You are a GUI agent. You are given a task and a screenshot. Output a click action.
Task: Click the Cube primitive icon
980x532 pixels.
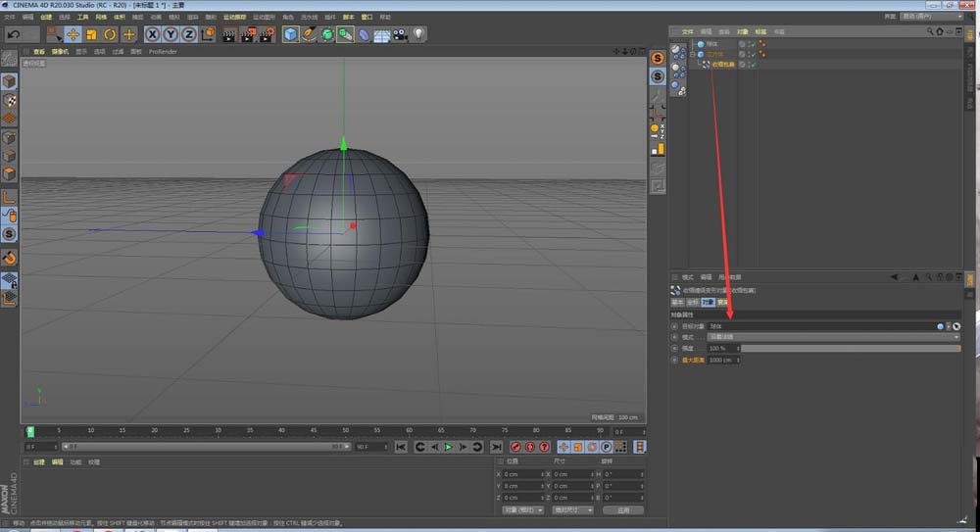[x=291, y=34]
